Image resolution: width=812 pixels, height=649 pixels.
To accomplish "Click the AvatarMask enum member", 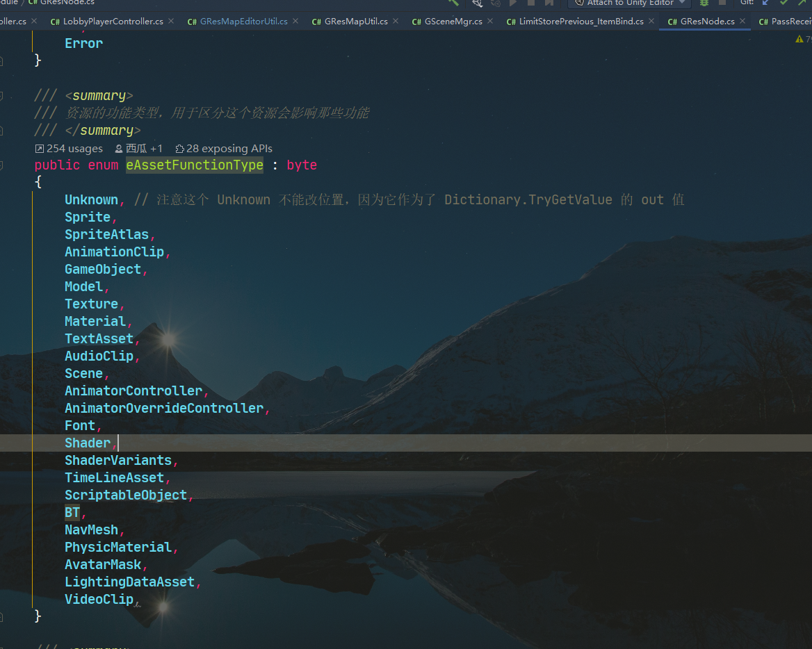I will (103, 565).
